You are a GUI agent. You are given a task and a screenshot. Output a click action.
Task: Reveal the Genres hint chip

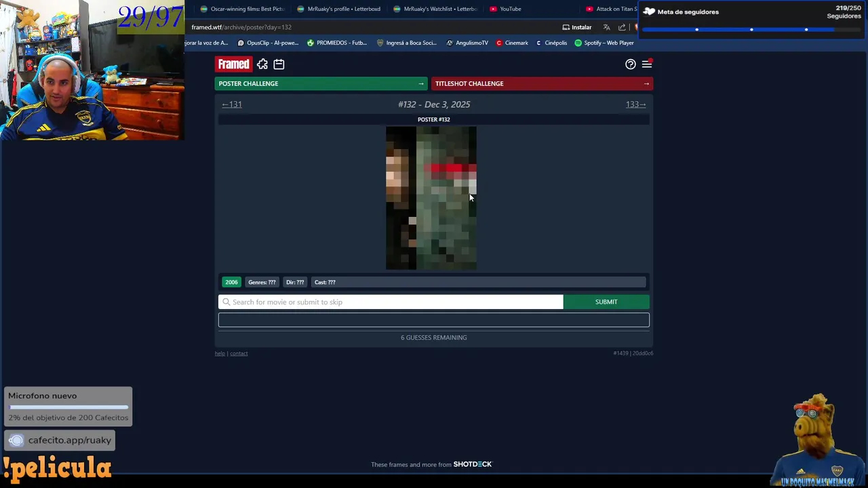(262, 282)
